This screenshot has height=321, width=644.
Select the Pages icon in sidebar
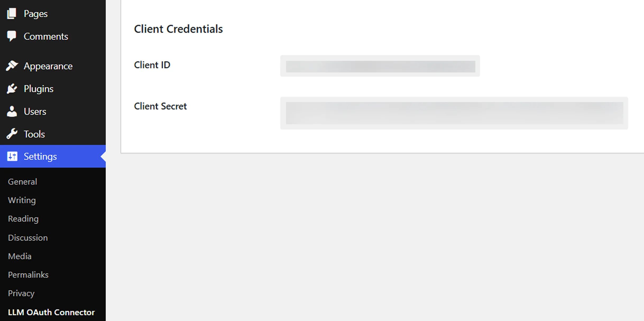12,13
